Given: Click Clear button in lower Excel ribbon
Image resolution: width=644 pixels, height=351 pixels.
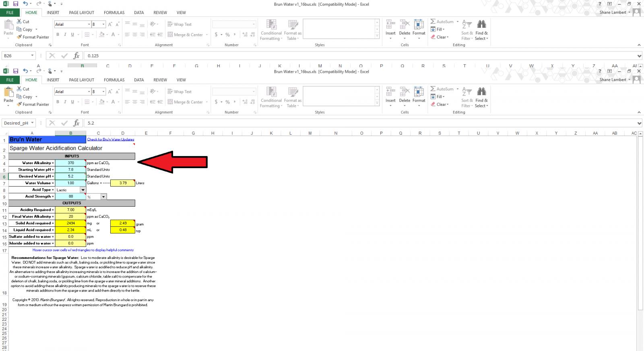Looking at the screenshot, I should point(439,105).
